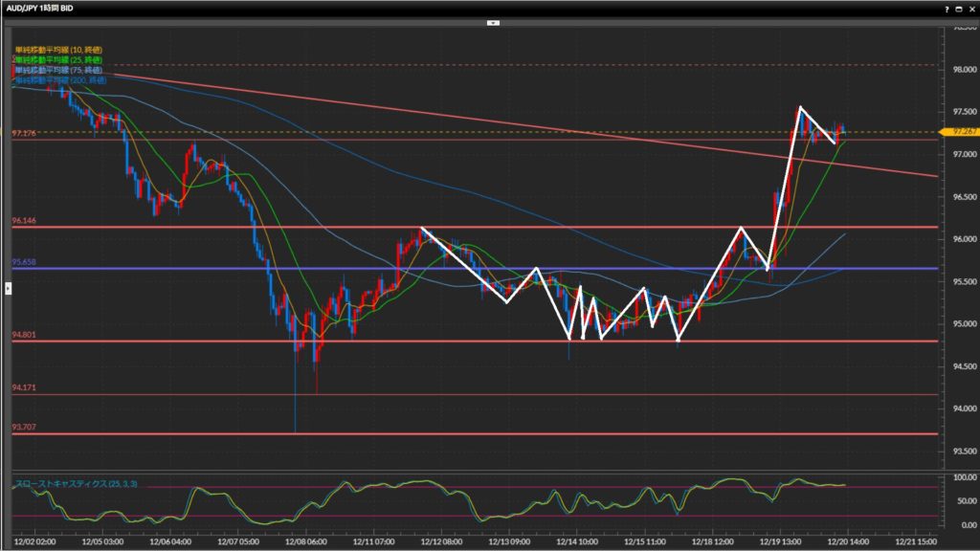Click the help question mark icon
The image size is (980, 551).
point(945,8)
